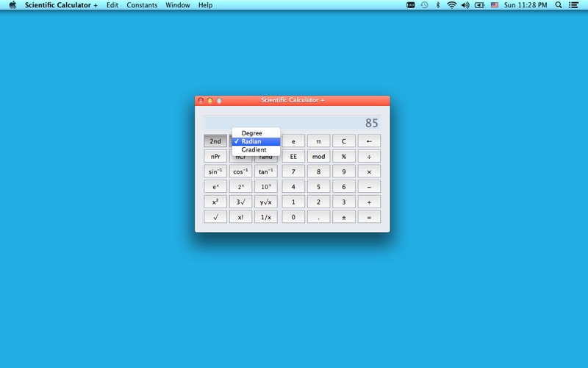The image size is (588, 368).
Task: Choose Radian in the angle mode popup
Action: (x=256, y=141)
